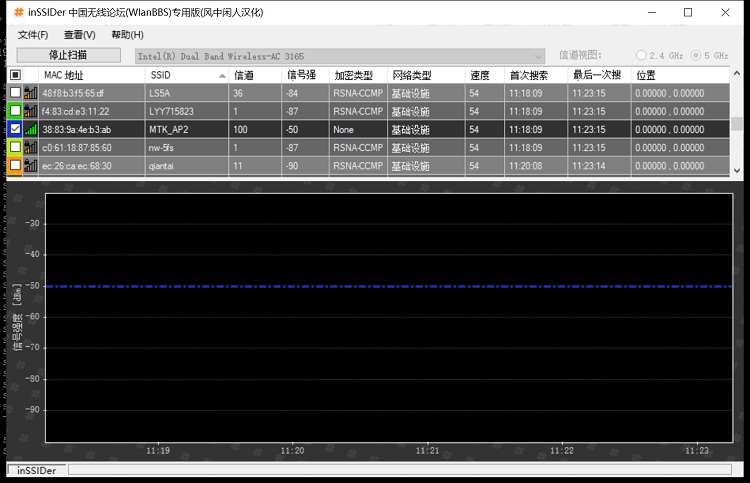Check the qiantai network checkbox
The height and width of the screenshot is (483, 750).
click(15, 165)
